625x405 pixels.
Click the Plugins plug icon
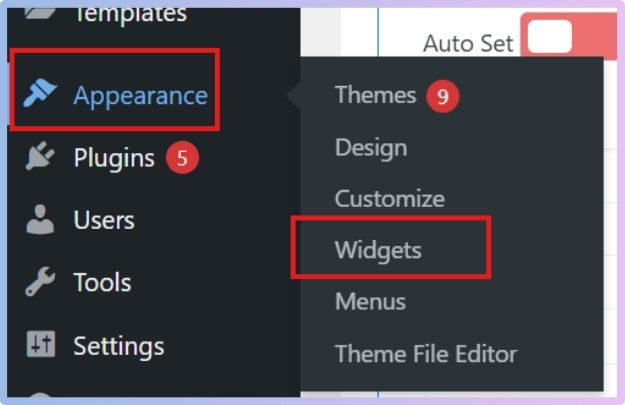(x=41, y=158)
